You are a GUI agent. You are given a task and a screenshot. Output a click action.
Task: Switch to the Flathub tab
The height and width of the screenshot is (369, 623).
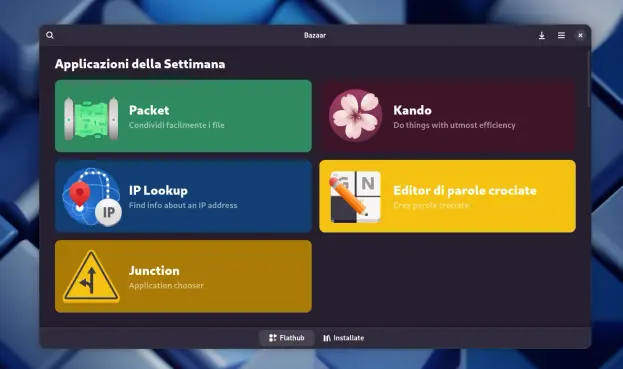point(286,338)
